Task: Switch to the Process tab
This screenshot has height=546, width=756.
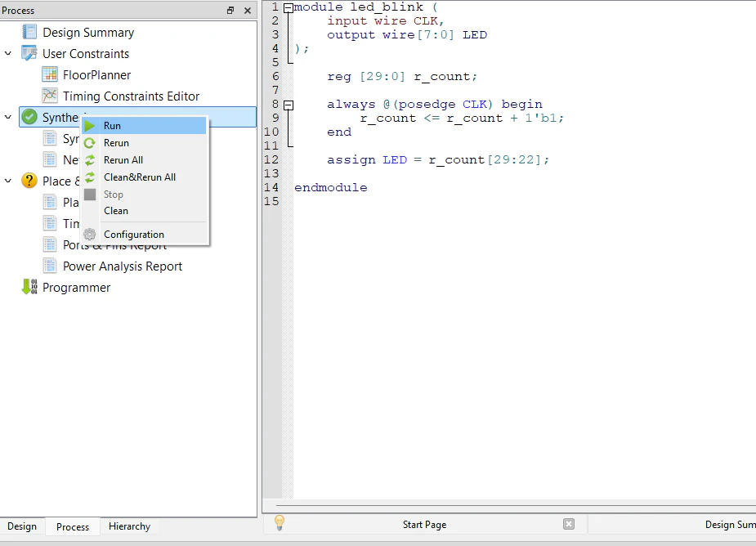Action: coord(73,526)
